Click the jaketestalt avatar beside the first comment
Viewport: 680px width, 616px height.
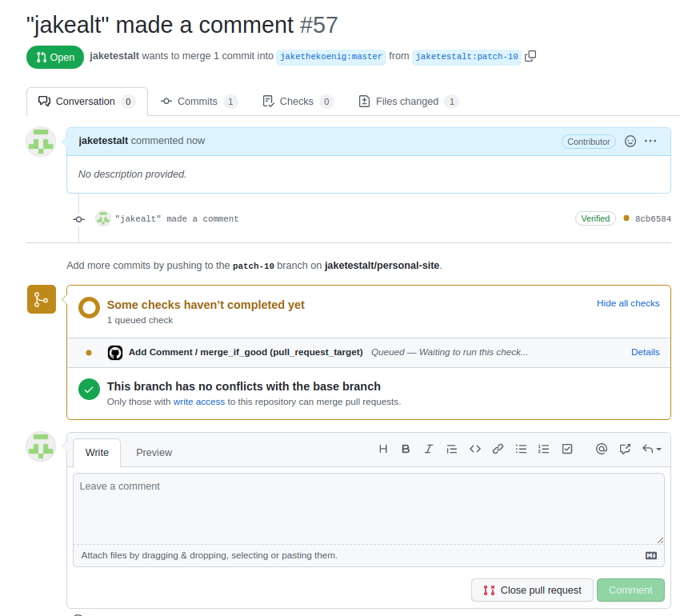point(41,142)
